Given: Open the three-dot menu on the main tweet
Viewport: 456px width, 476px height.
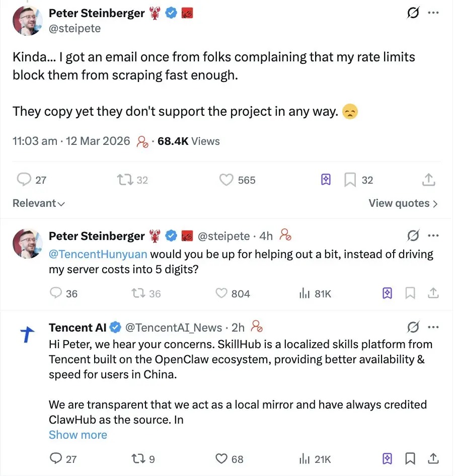Looking at the screenshot, I should 433,13.
